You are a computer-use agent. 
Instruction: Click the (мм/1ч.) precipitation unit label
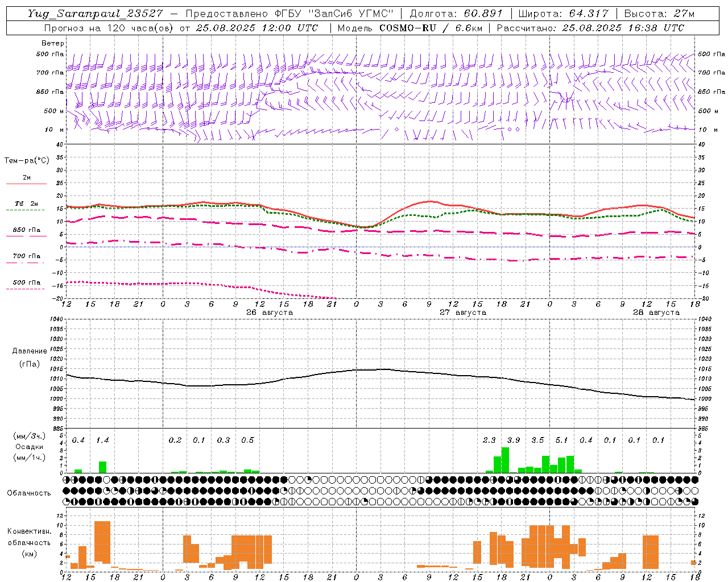pos(30,457)
